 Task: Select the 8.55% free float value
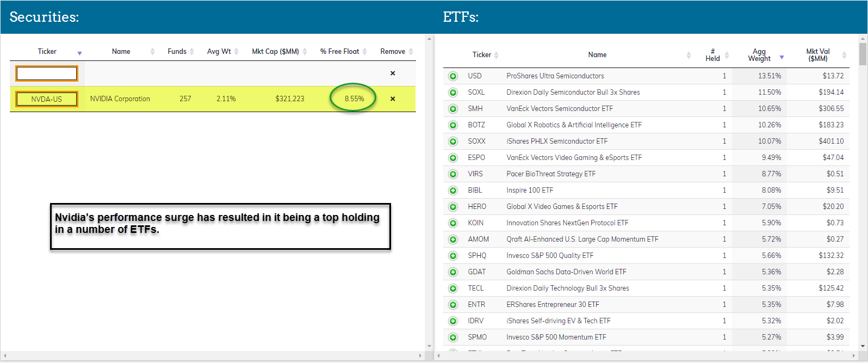354,99
